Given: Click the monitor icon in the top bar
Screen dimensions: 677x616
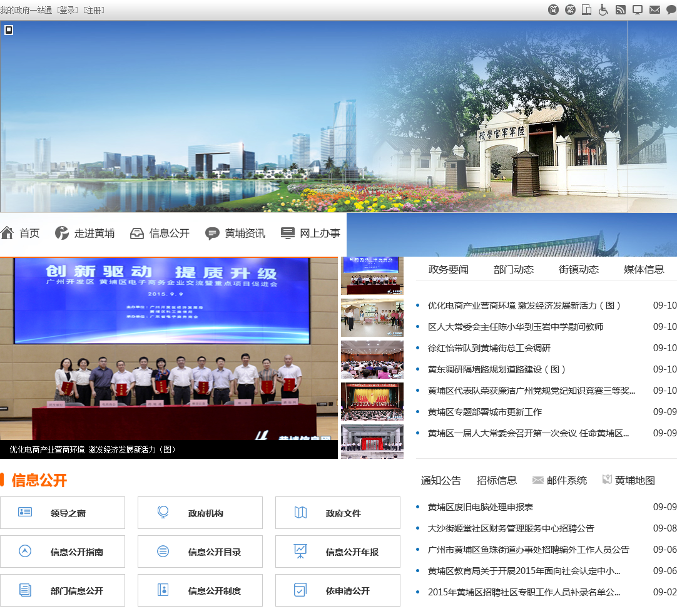Looking at the screenshot, I should coord(638,9).
